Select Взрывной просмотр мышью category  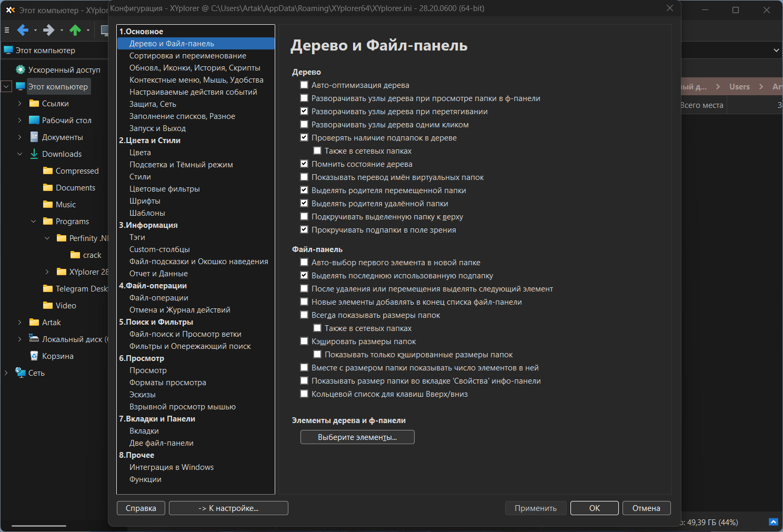click(183, 407)
